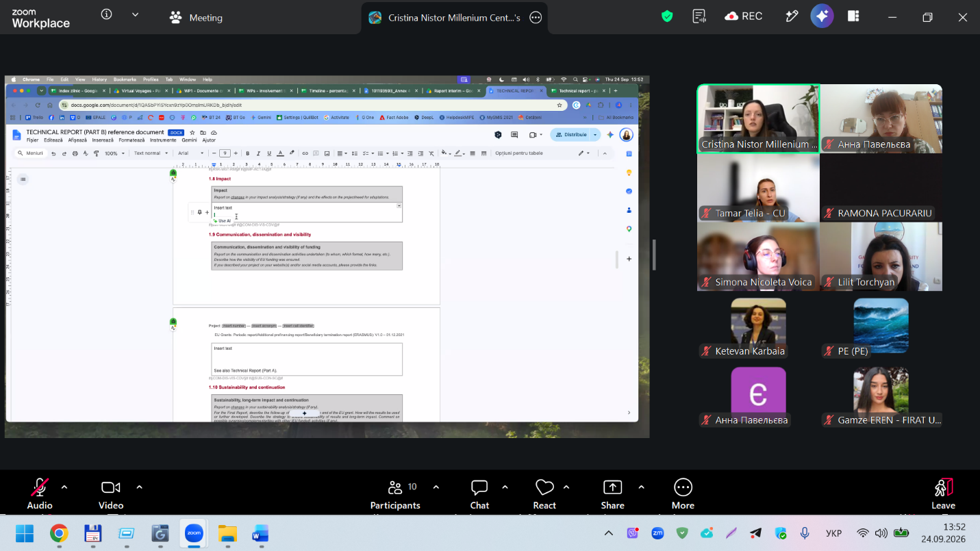Switch to the Meeting tab
980x551 pixels.
[197, 18]
